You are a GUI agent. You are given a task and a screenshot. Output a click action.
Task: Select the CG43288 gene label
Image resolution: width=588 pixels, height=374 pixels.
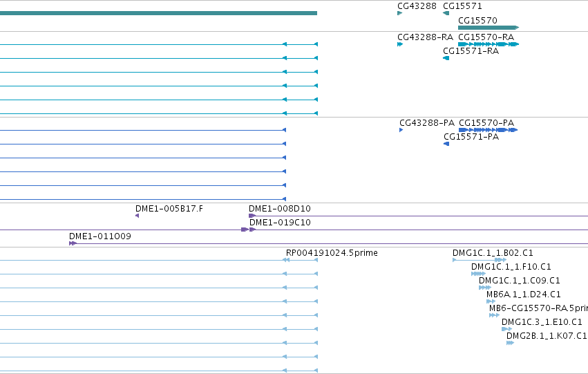[417, 6]
